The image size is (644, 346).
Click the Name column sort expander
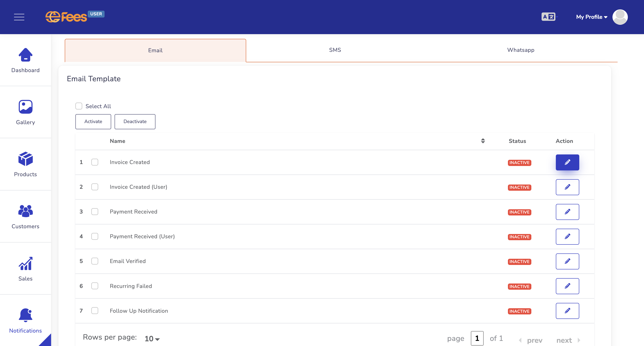point(483,140)
